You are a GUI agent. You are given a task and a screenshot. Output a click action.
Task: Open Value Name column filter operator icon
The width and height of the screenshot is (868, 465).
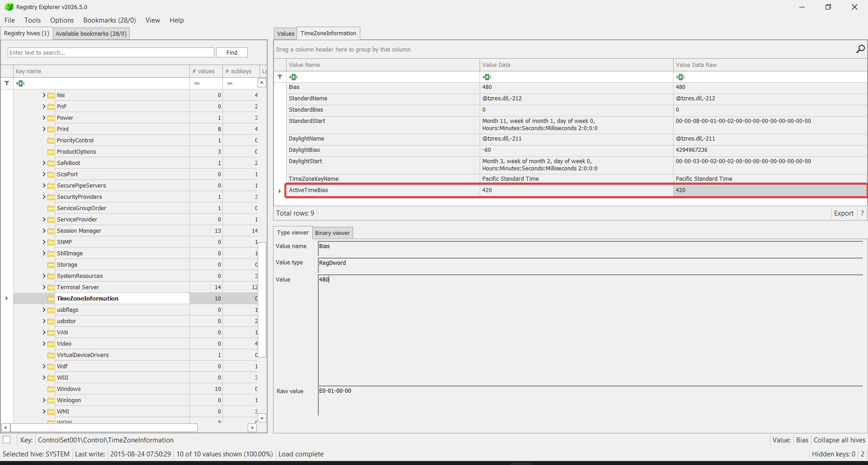pyautogui.click(x=293, y=77)
